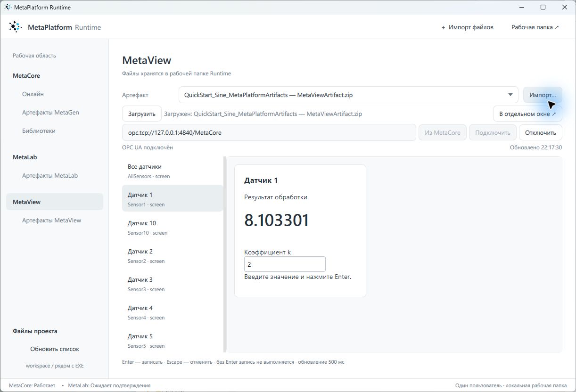
Task: Open Рабочая папка link in header
Action: (x=535, y=27)
